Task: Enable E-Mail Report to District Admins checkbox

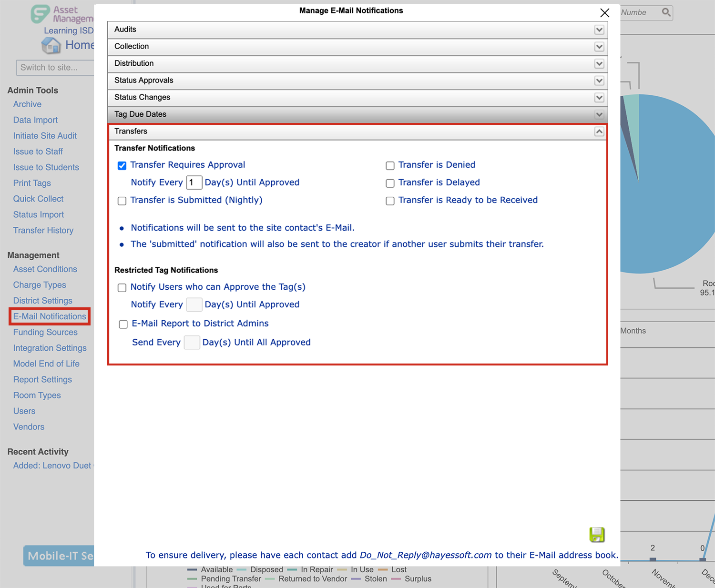Action: 123,324
